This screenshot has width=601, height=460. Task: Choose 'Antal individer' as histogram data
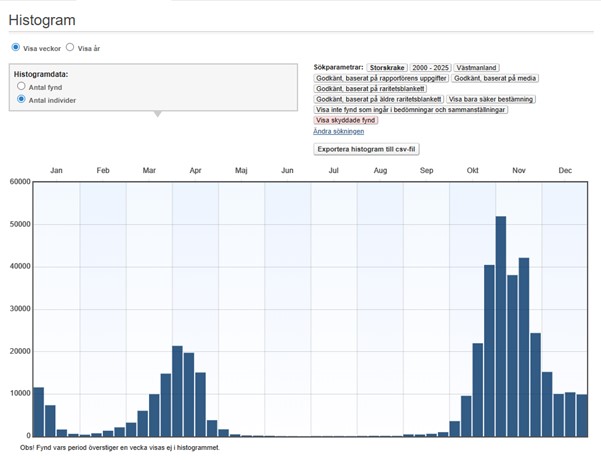click(x=22, y=100)
